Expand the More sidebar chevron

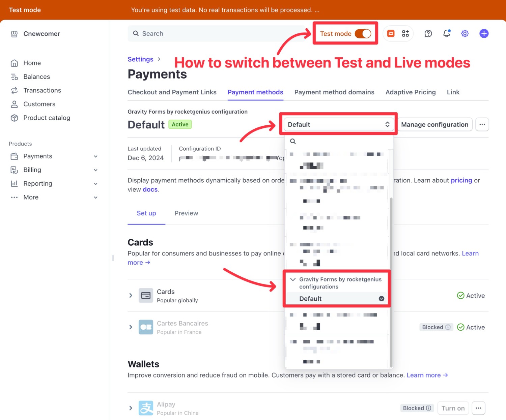click(96, 198)
